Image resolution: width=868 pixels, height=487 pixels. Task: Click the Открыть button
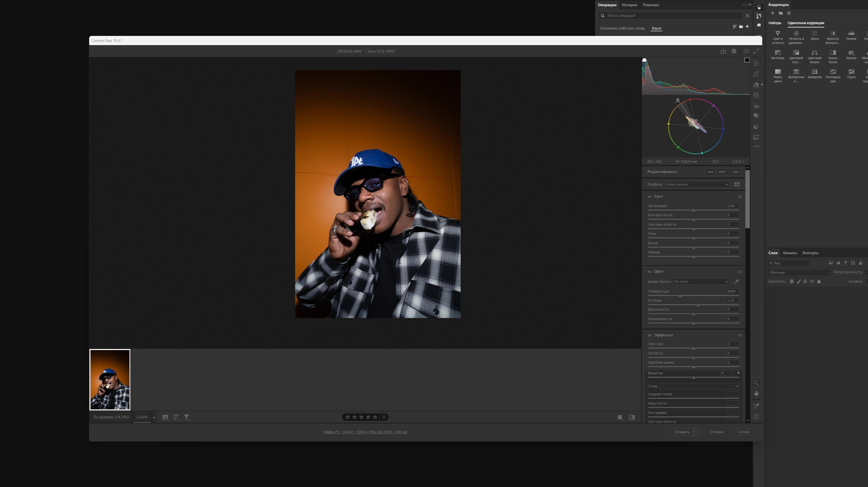pos(682,432)
